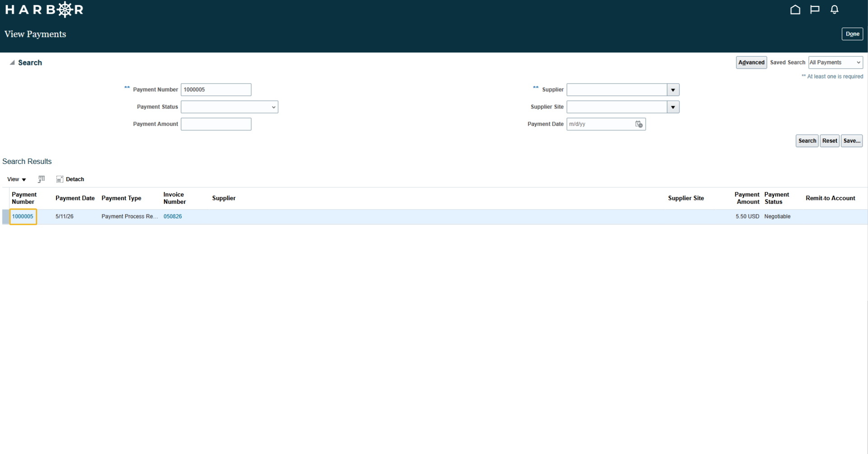This screenshot has height=454, width=868.
Task: Open the Payment Date calendar picker
Action: pos(639,124)
